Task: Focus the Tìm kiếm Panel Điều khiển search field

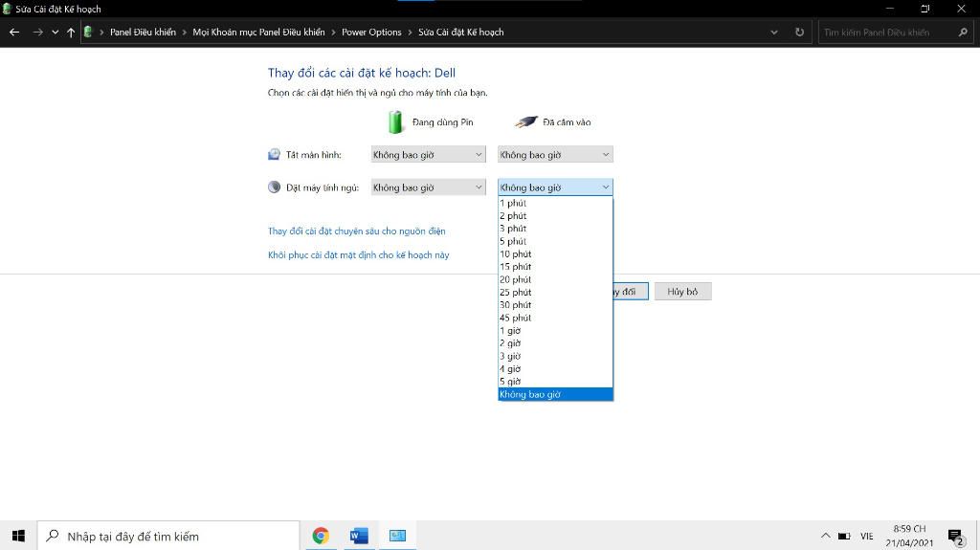Action: point(887,32)
